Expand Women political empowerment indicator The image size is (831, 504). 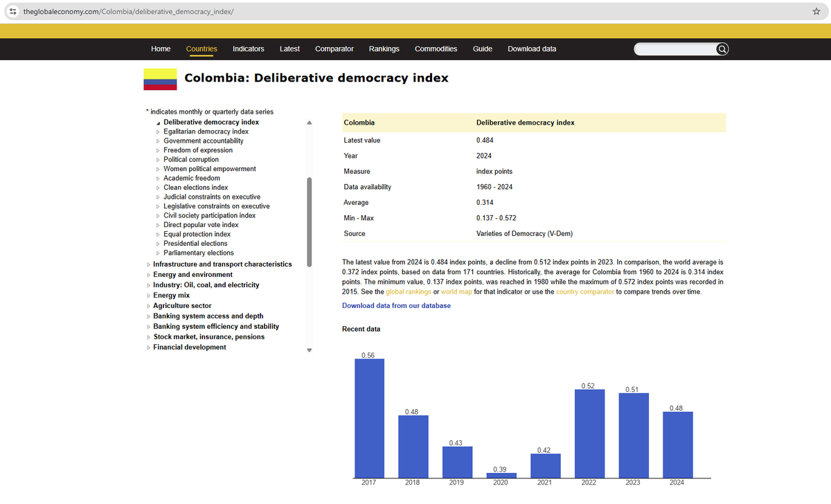point(159,169)
